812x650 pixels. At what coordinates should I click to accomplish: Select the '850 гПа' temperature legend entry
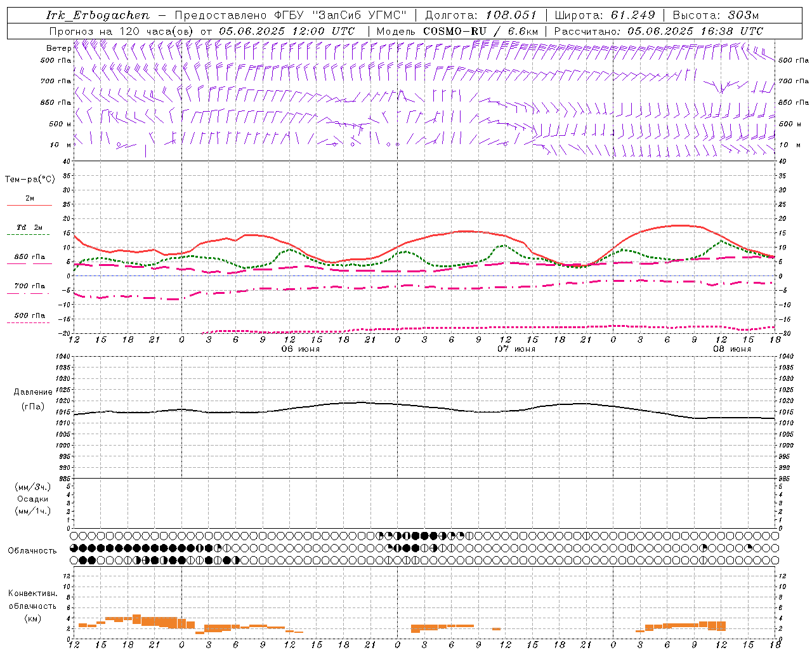pyautogui.click(x=30, y=257)
